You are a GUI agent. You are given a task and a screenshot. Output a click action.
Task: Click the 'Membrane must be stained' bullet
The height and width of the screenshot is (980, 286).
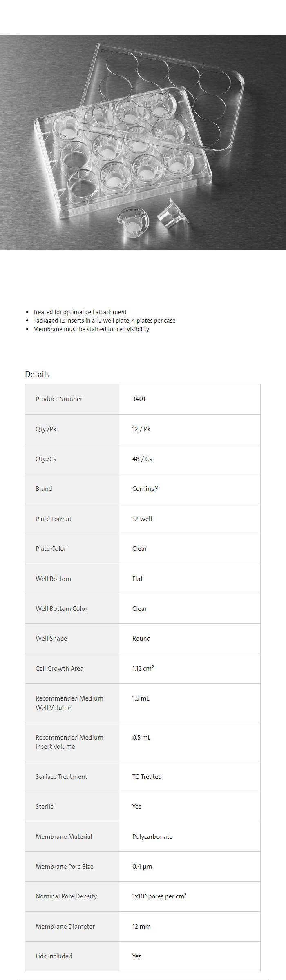coord(91,329)
